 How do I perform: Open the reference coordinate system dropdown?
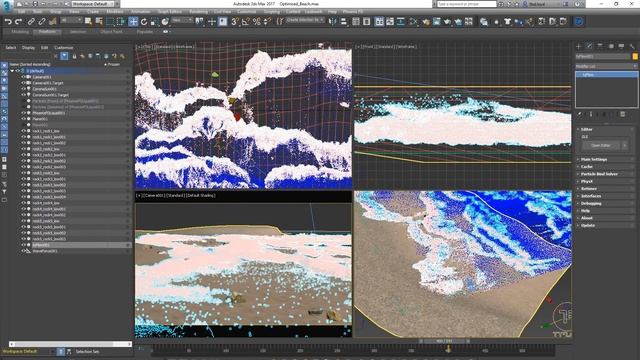tap(182, 20)
